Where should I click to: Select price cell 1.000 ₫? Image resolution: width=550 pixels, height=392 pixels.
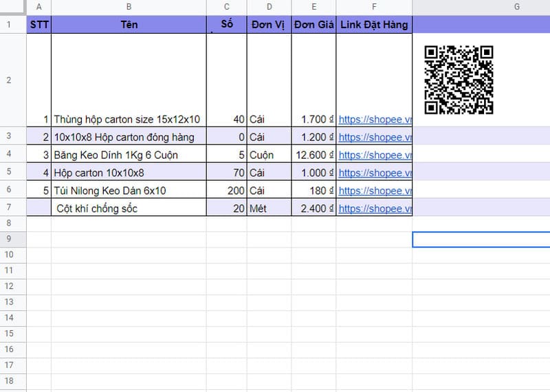pyautogui.click(x=313, y=172)
